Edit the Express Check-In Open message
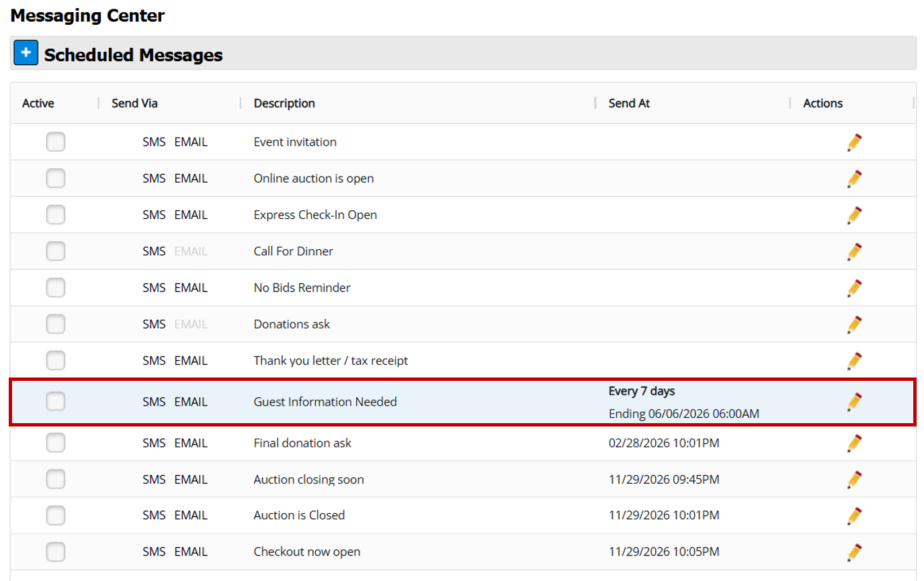This screenshot has height=581, width=924. point(854,215)
